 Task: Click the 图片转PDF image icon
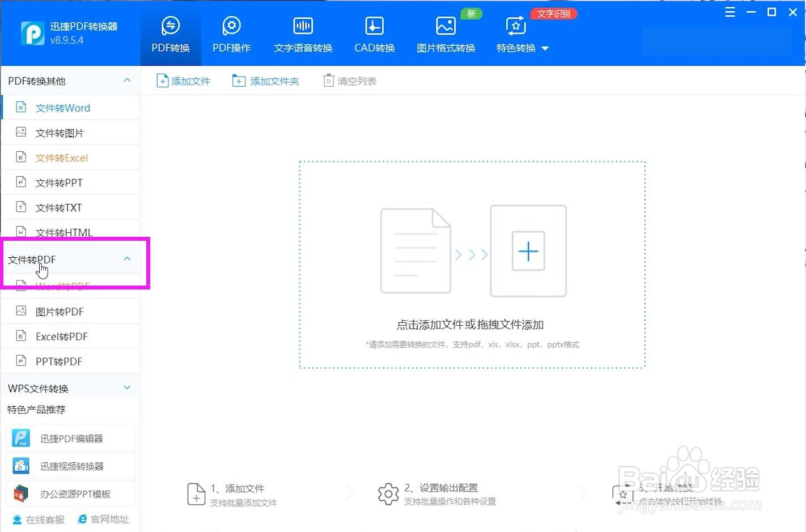(21, 311)
